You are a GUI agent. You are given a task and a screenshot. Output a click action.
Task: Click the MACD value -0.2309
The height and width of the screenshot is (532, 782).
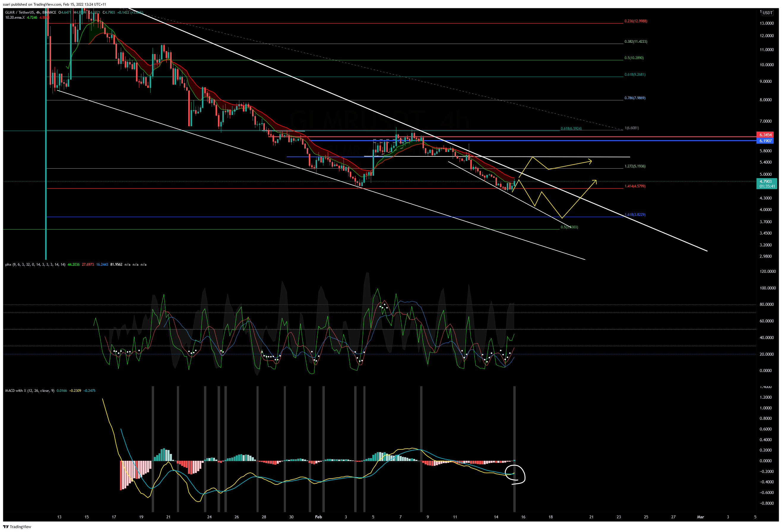pyautogui.click(x=75, y=391)
